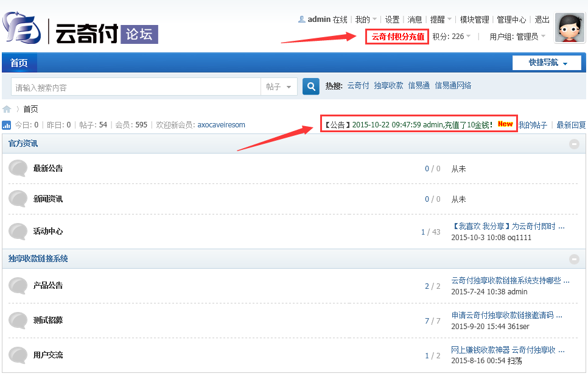588x376 pixels.
Task: Click the blue search magnifier button
Action: (311, 87)
